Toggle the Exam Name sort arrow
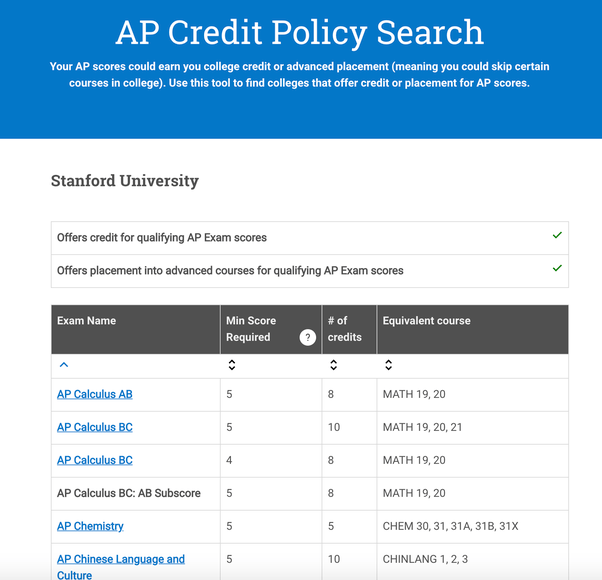 tap(64, 366)
